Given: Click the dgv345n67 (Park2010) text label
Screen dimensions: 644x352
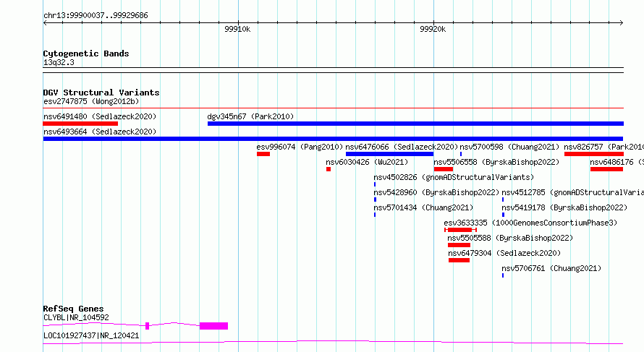Looking at the screenshot, I should tap(250, 116).
